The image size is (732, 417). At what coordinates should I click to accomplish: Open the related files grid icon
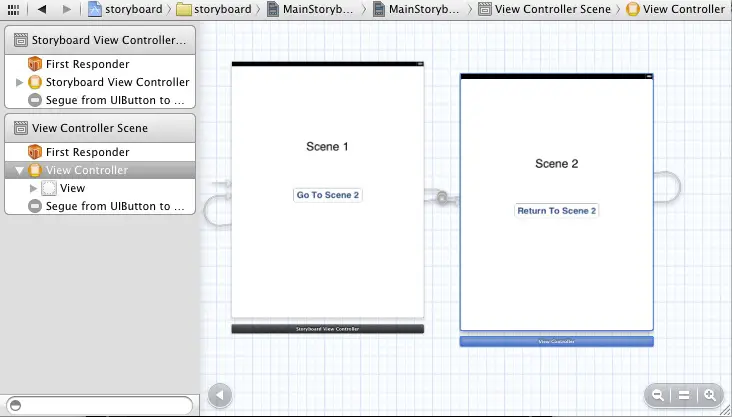pos(13,9)
